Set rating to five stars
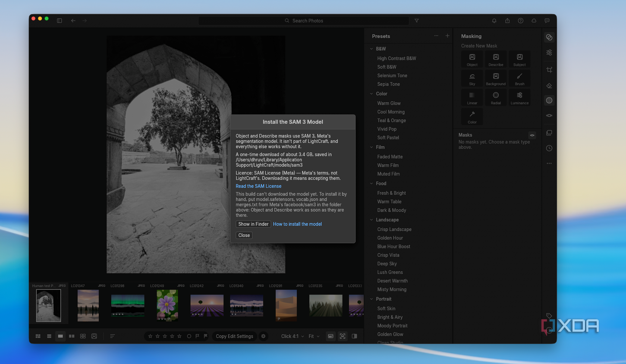This screenshot has width=626, height=364. click(179, 336)
